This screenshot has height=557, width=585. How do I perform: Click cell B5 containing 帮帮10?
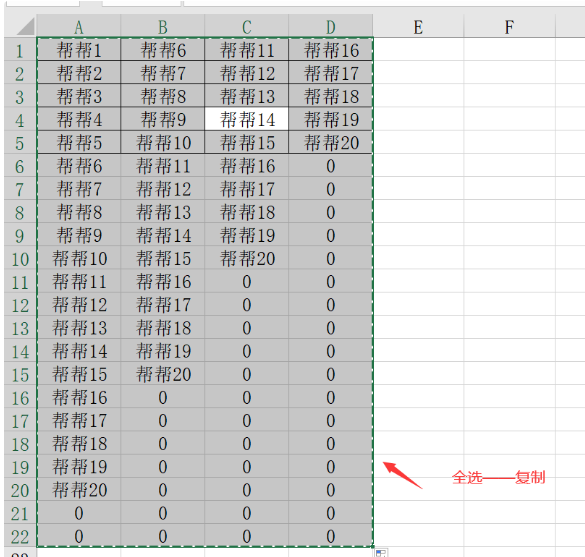163,143
